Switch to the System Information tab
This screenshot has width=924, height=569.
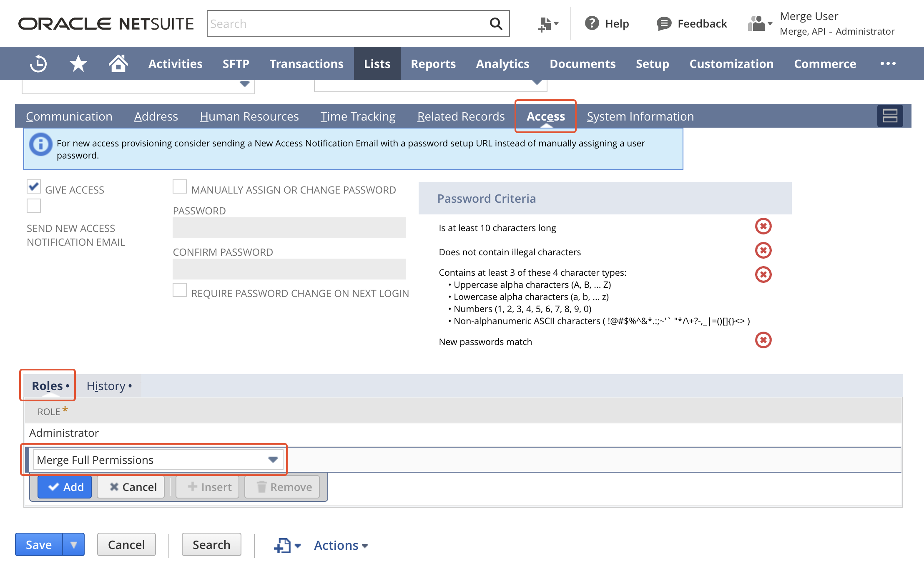(x=640, y=116)
